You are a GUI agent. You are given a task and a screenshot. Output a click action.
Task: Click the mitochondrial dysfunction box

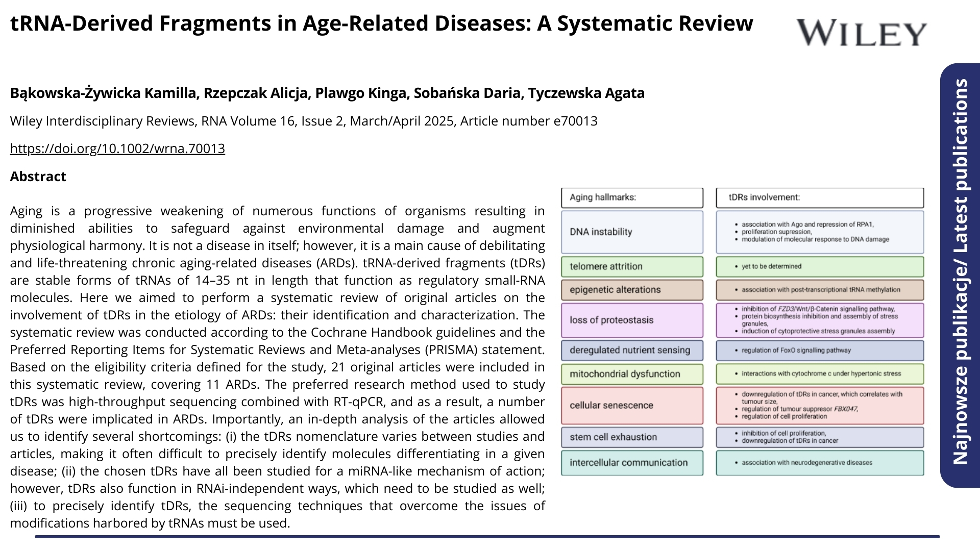coord(632,374)
